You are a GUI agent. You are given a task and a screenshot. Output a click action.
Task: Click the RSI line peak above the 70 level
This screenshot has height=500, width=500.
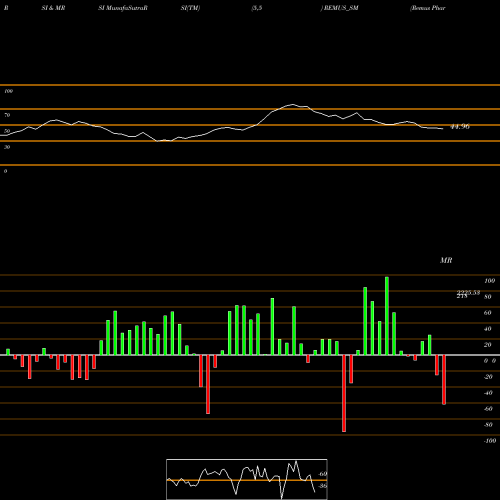click(292, 105)
